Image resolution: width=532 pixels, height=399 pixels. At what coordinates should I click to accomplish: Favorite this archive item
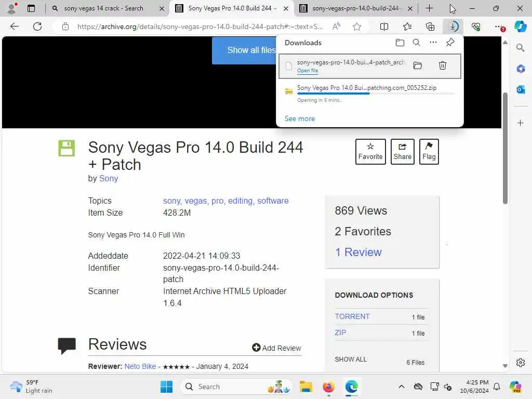[x=370, y=152]
